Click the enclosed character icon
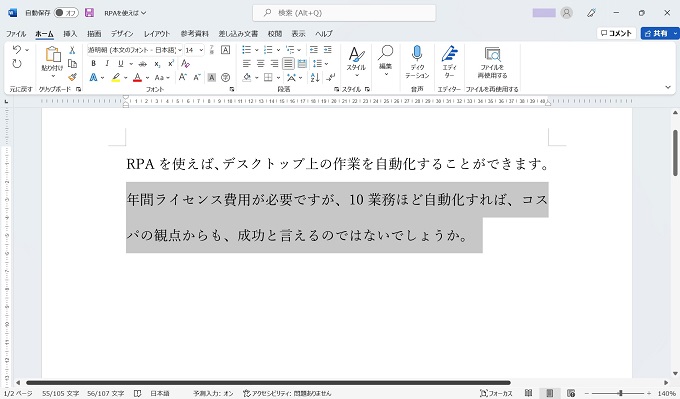 tap(226, 78)
